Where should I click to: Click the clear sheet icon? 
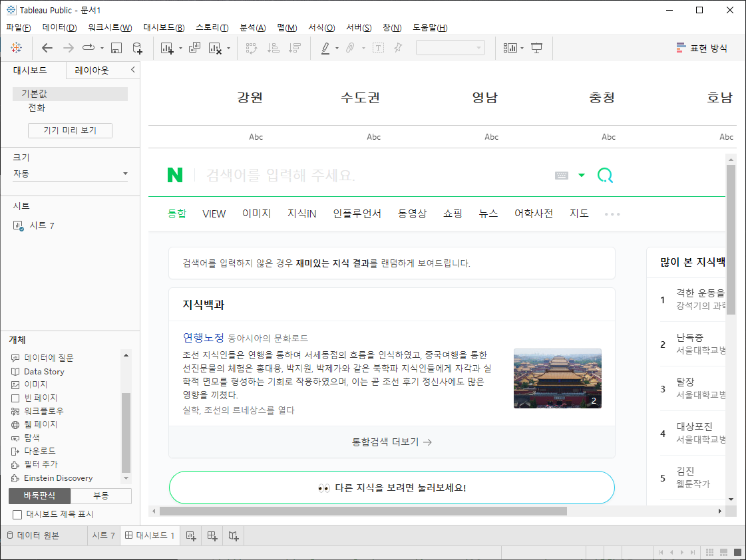coord(215,47)
